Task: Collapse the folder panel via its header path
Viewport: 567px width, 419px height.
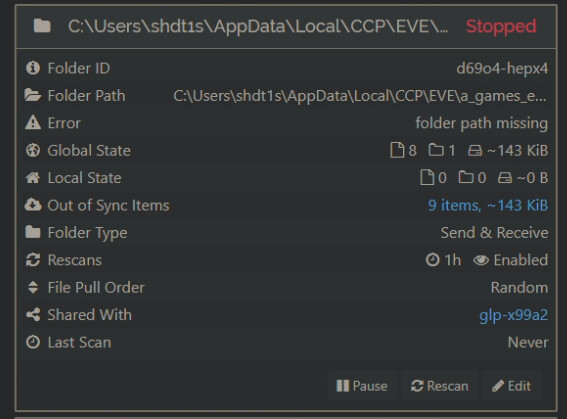Action: click(258, 26)
